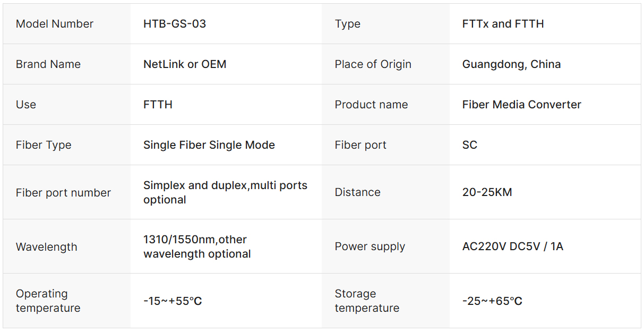Select the Fiber Media Converter text
The width and height of the screenshot is (644, 332).
tap(521, 105)
